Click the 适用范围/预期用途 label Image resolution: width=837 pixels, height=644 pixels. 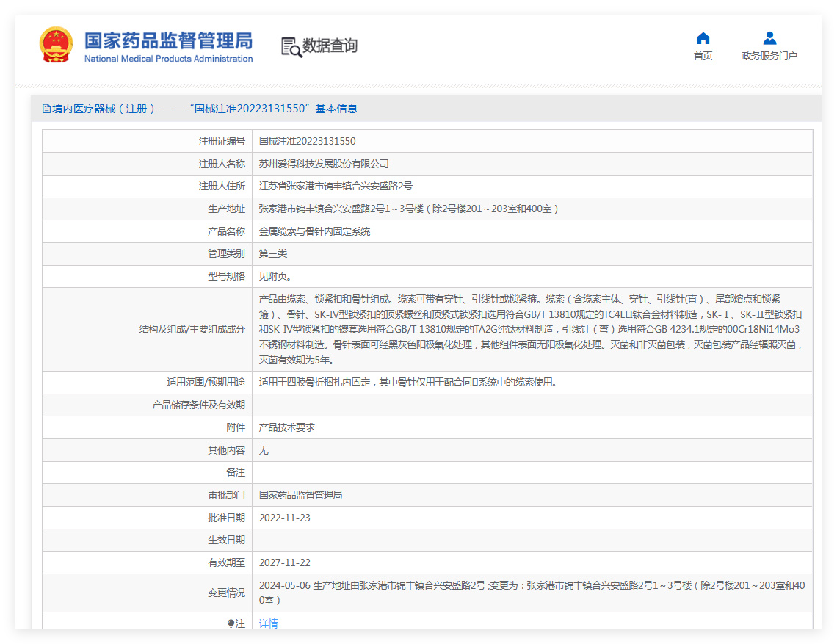(x=206, y=383)
